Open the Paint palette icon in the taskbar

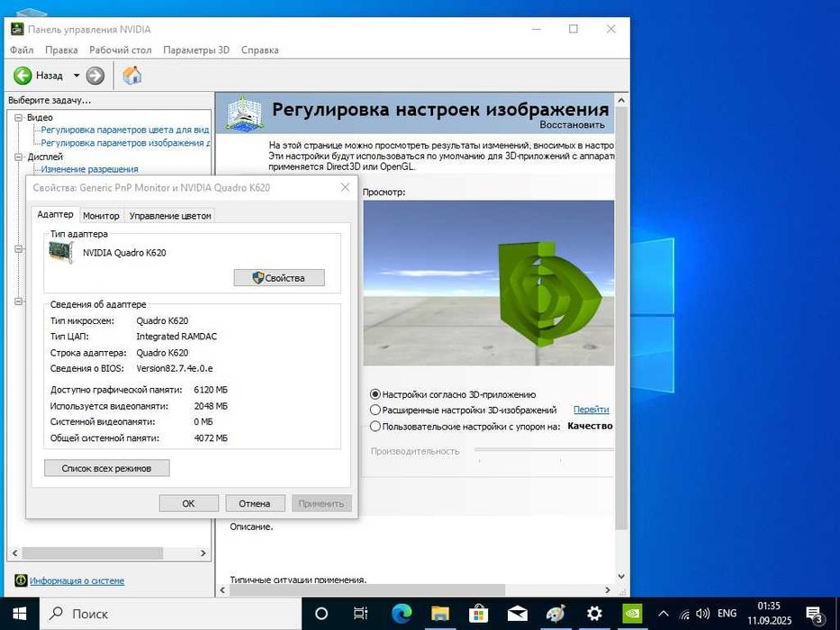click(x=555, y=614)
